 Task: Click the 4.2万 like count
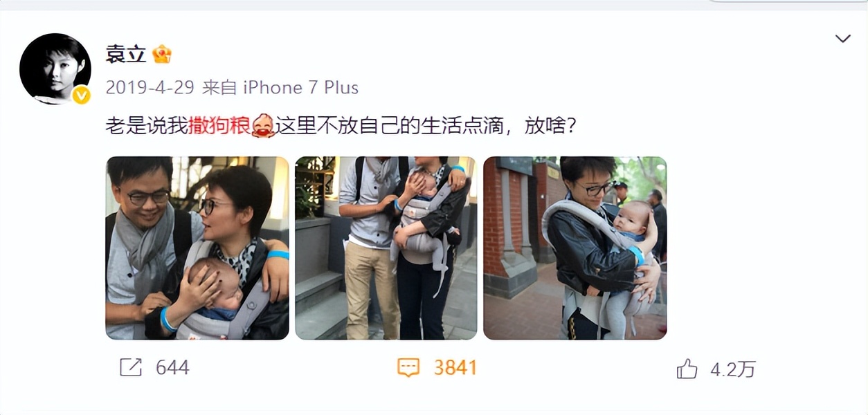coord(732,369)
